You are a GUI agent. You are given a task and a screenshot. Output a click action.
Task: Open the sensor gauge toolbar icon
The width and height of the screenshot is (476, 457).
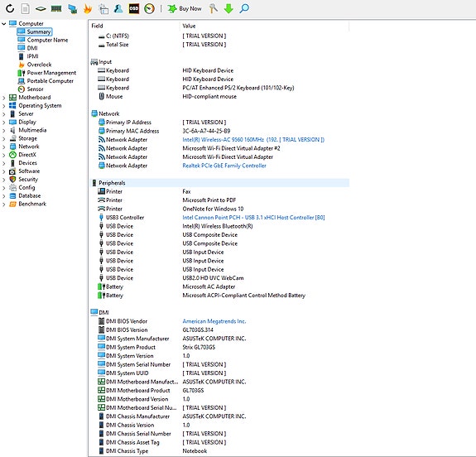[x=149, y=8]
